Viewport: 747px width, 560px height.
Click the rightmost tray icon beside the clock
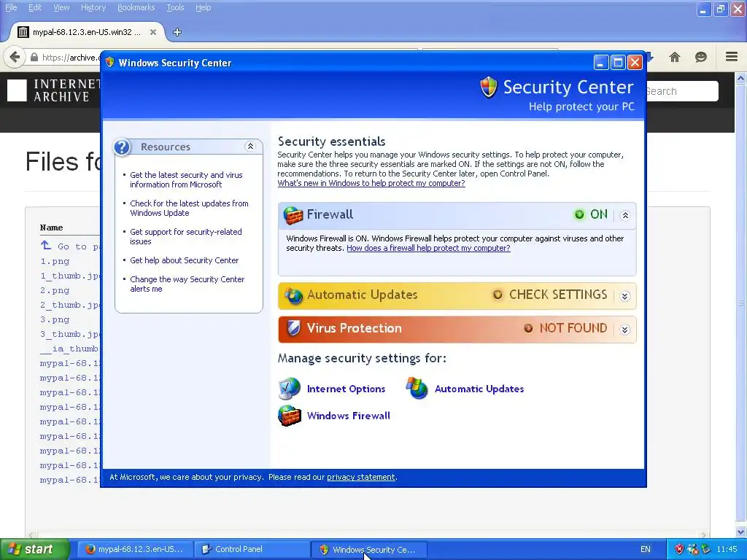tap(705, 549)
